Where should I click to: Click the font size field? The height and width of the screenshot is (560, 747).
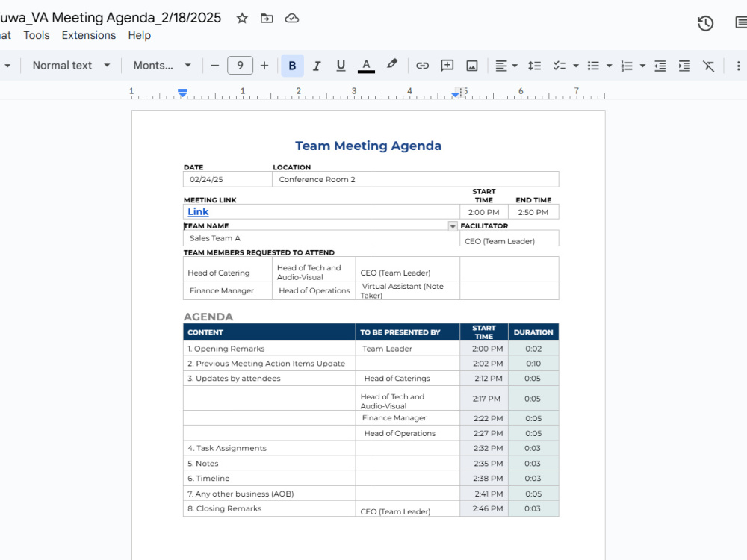click(240, 66)
